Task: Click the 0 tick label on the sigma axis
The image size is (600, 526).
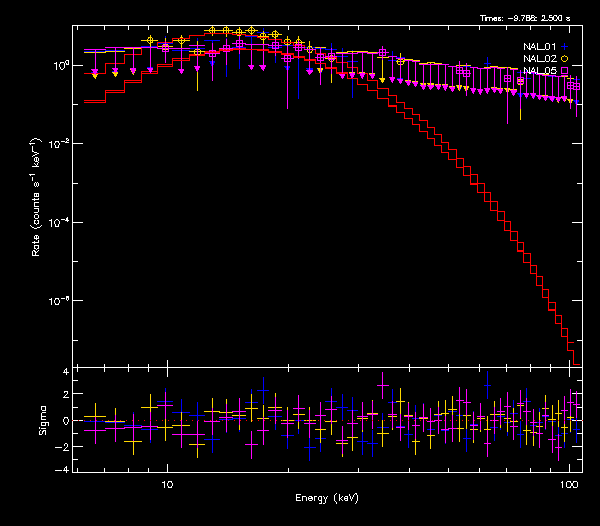Action: pyautogui.click(x=65, y=420)
